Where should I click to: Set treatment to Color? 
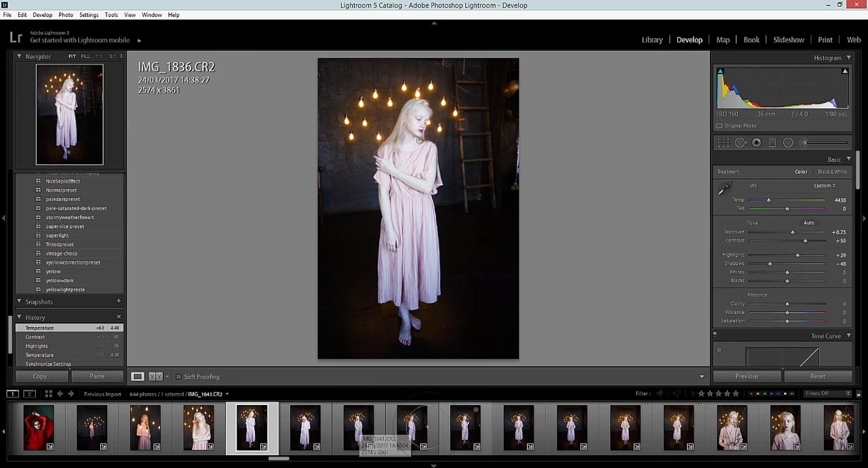[801, 172]
